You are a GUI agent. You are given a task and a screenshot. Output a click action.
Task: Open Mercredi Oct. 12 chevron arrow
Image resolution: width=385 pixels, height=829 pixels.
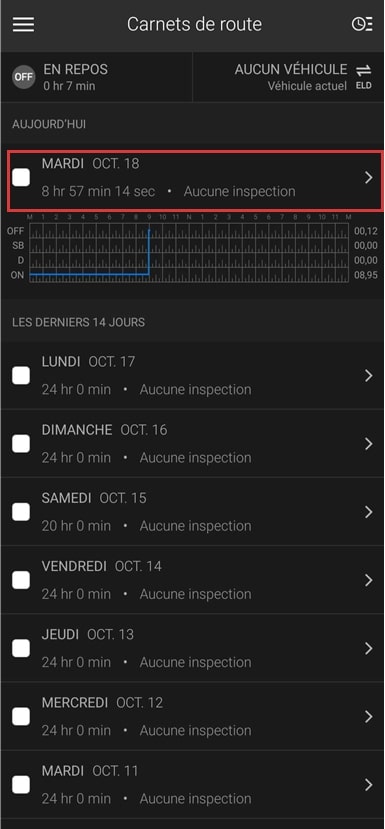point(369,717)
